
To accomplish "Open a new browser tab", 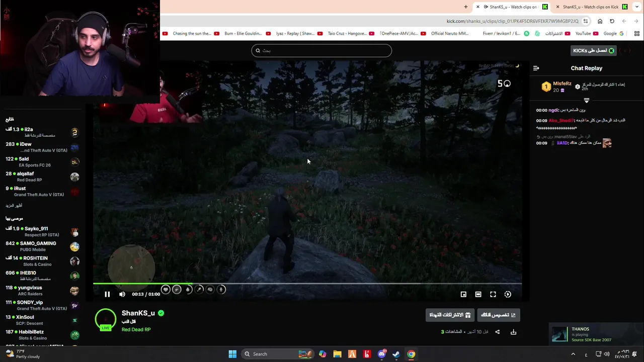I will click(465, 7).
